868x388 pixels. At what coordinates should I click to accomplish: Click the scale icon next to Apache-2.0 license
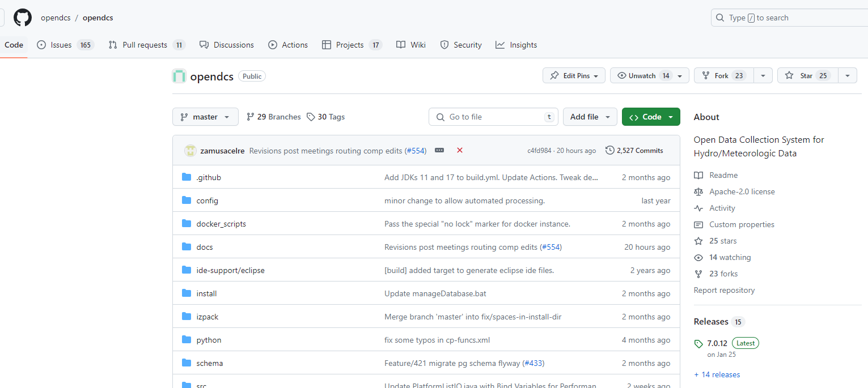(698, 192)
